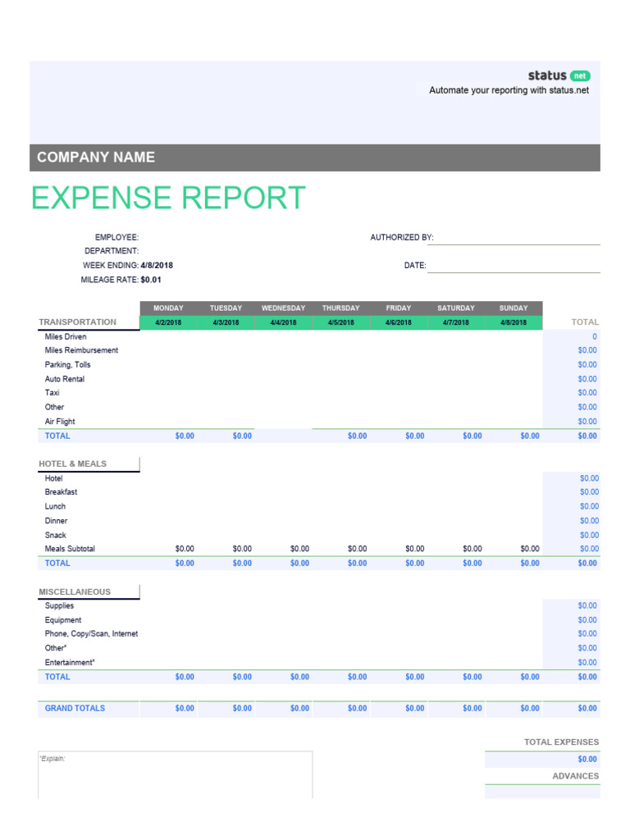The width and height of the screenshot is (630, 840).
Task: Click inside the Explain text box
Action: 176,774
